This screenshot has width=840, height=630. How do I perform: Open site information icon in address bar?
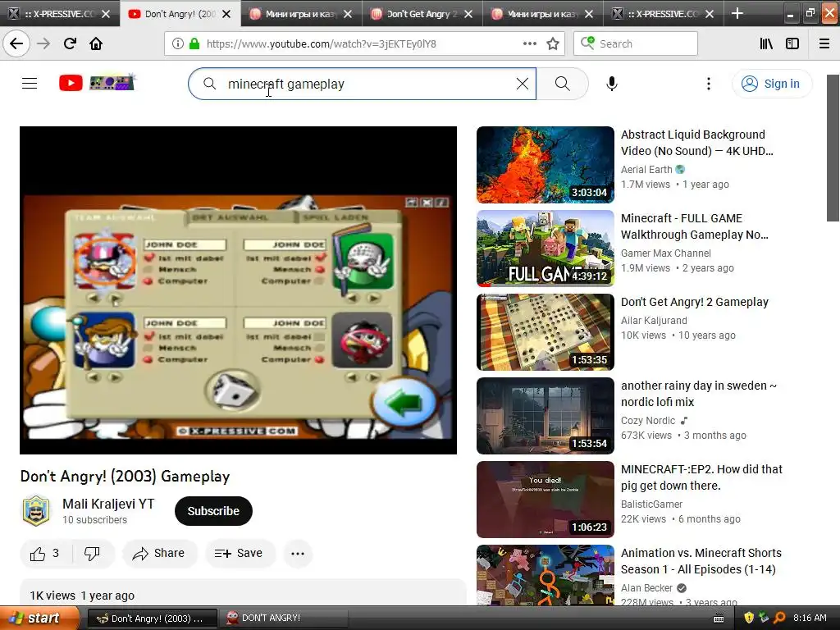click(x=177, y=44)
